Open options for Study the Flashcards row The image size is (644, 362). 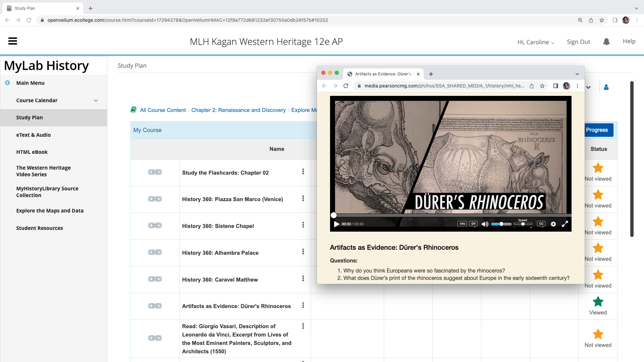click(303, 172)
